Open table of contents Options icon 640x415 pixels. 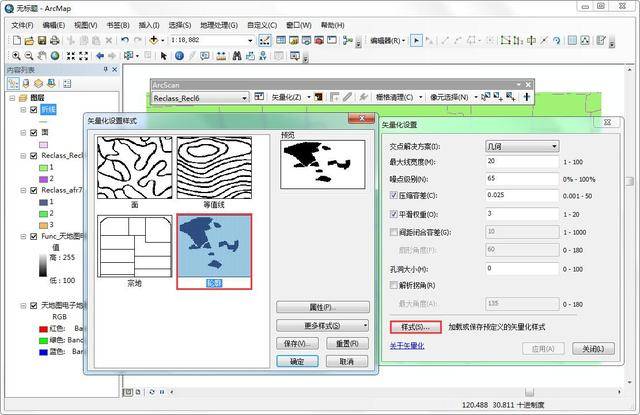coord(67,84)
